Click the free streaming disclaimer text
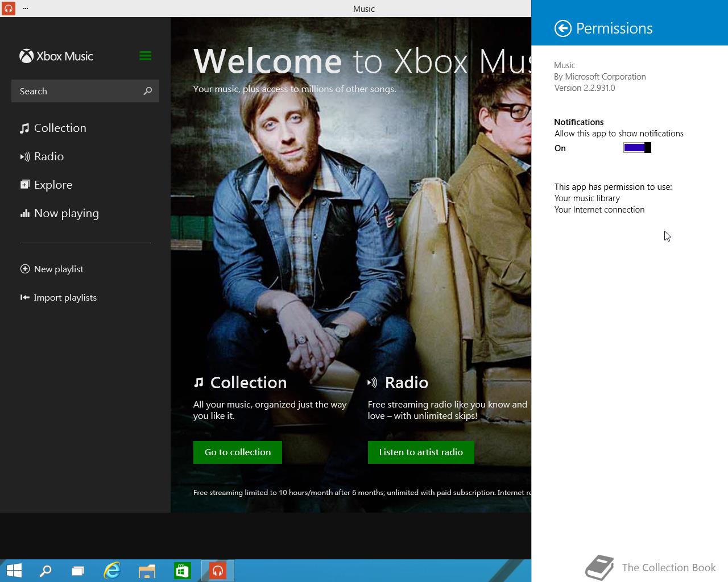This screenshot has height=582, width=728. pos(362,493)
